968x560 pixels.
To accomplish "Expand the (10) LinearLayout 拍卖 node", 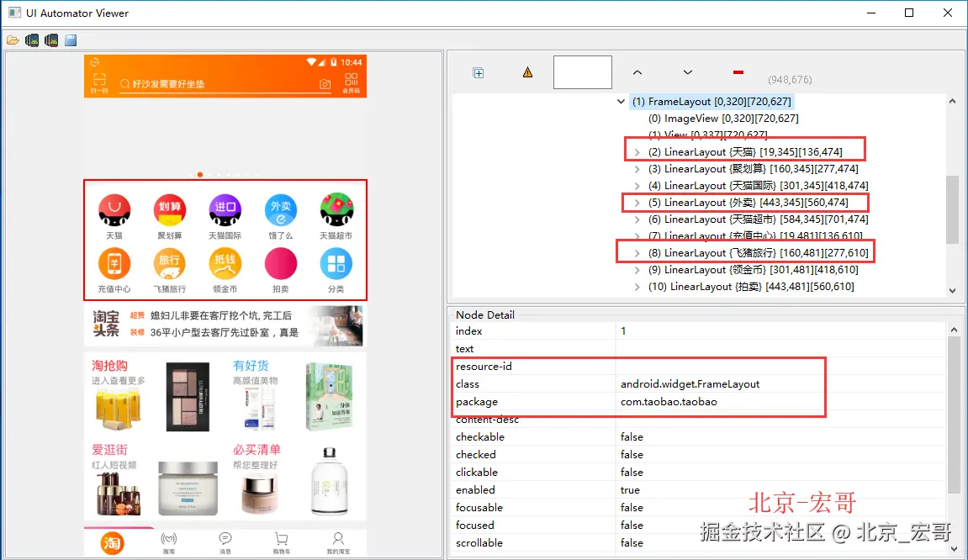I will click(x=637, y=287).
